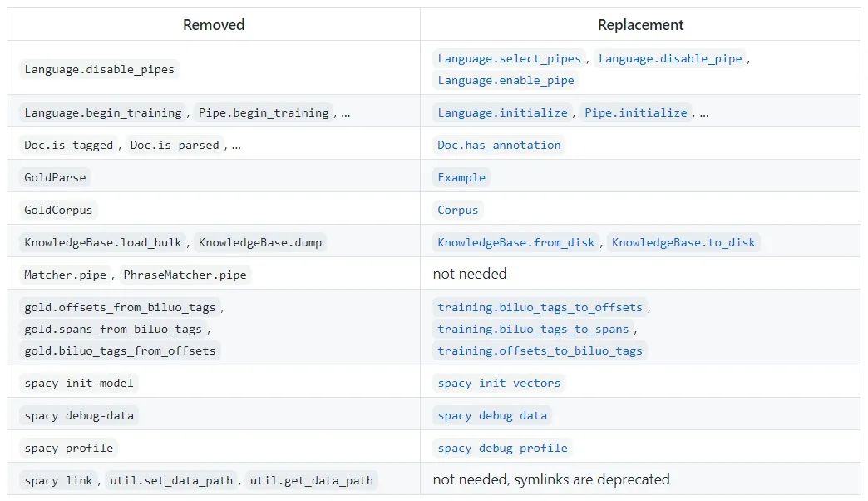Follow the Language.enable_pipe link
The width and height of the screenshot is (868, 501).
(506, 80)
